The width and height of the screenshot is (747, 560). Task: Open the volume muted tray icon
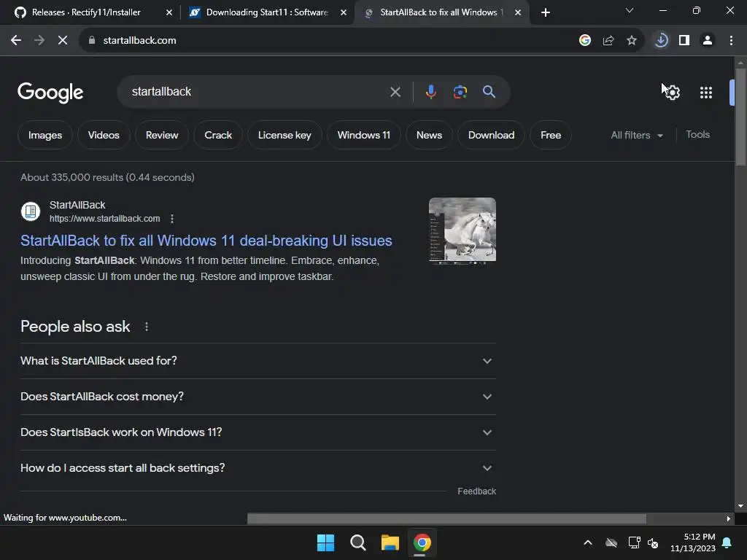coord(653,542)
